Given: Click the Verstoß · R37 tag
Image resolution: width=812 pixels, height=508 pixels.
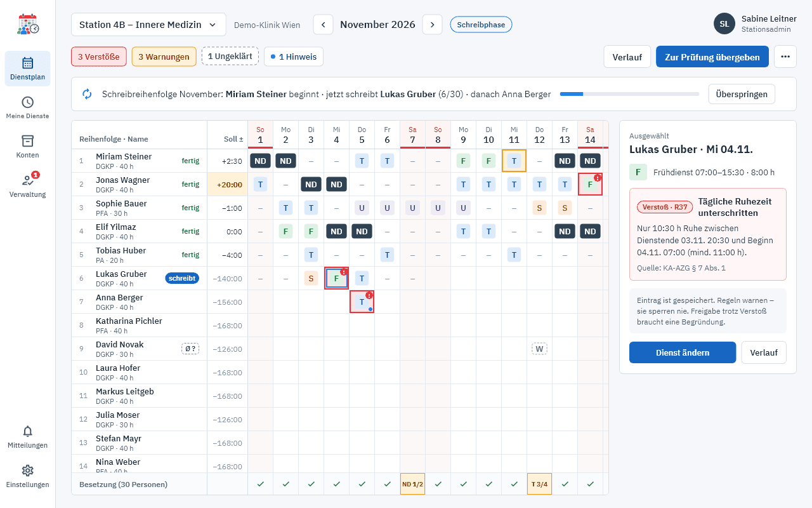Looking at the screenshot, I should [x=664, y=207].
